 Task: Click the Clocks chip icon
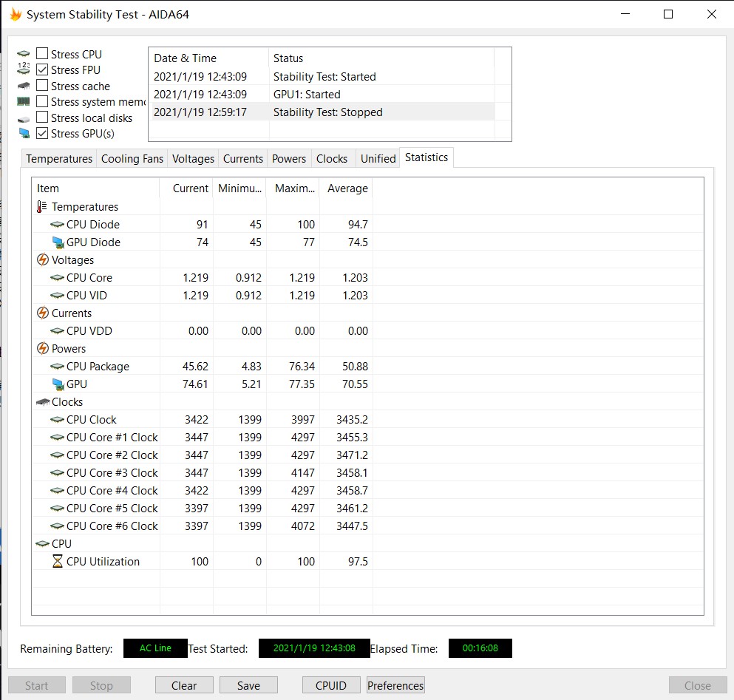click(x=43, y=401)
